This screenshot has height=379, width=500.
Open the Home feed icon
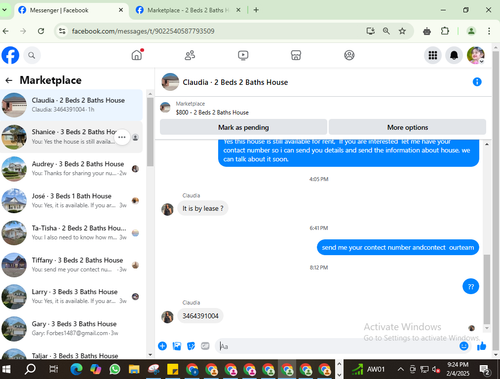[x=137, y=55]
